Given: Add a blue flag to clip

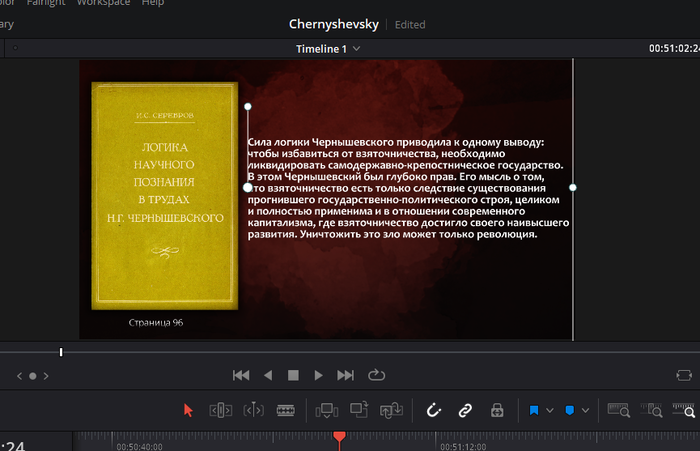Looking at the screenshot, I should pyautogui.click(x=533, y=410).
